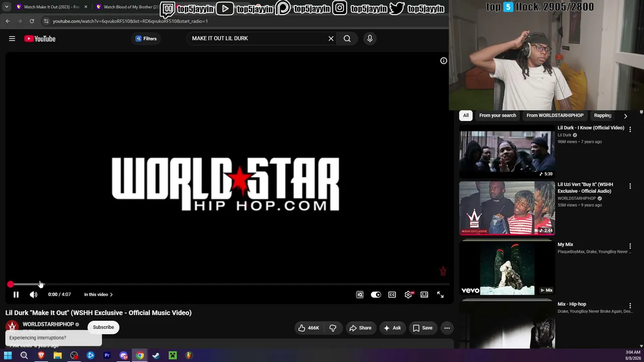Image resolution: width=644 pixels, height=362 pixels.
Task: Open options for Lil Uzi Vert Buy It
Action: (x=630, y=187)
